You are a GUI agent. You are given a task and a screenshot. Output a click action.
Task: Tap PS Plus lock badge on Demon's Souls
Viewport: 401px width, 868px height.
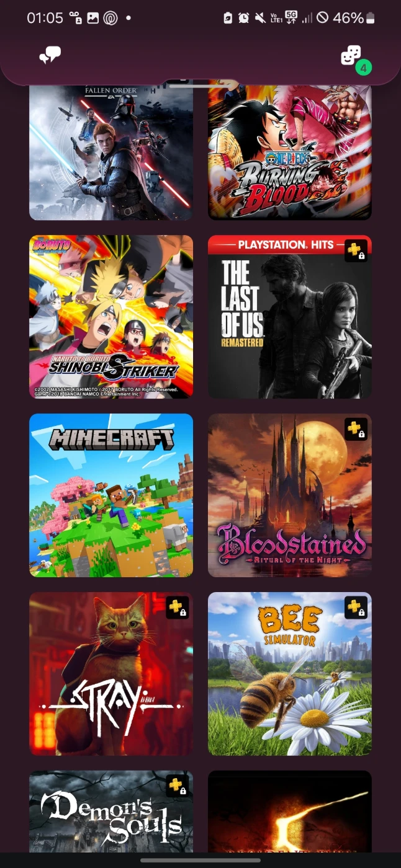[177, 786]
